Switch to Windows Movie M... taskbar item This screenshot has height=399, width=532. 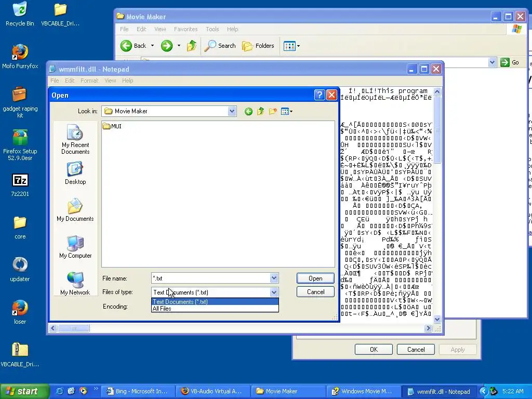[363, 391]
